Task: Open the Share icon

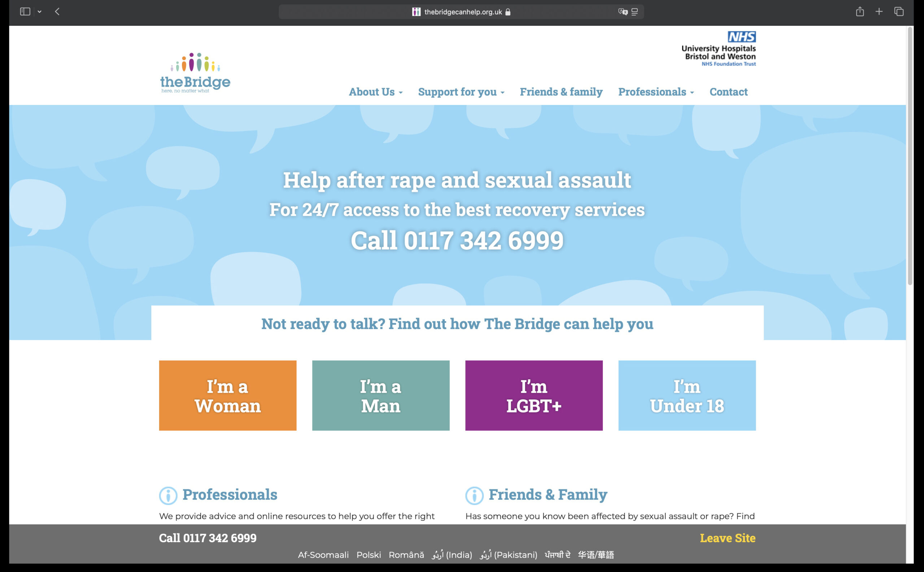Action: click(860, 11)
